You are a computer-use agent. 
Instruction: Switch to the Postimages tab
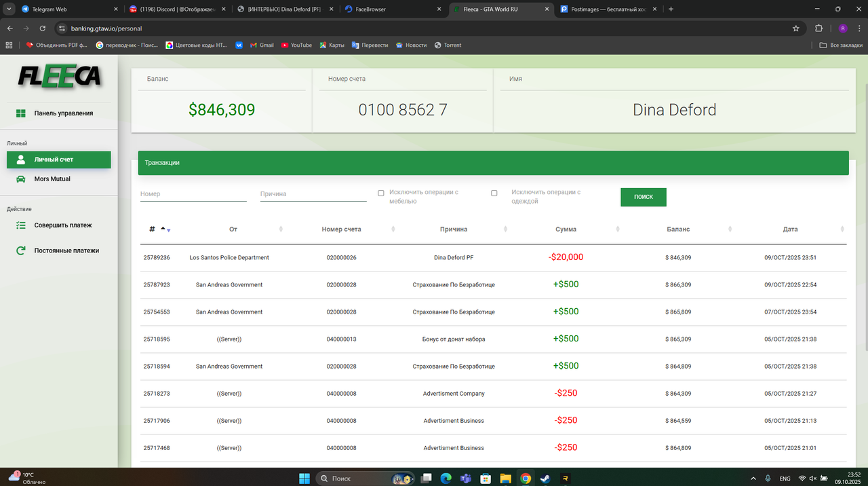click(609, 10)
